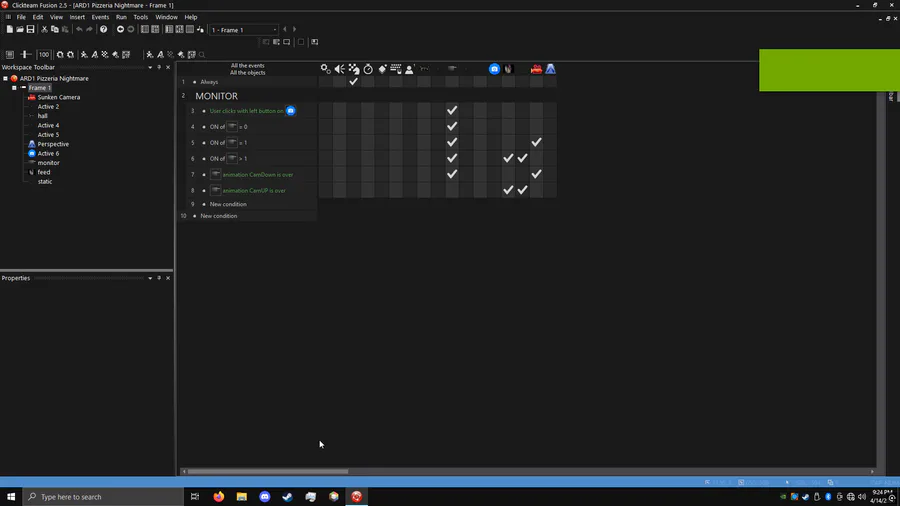Open Firefox from the taskbar
This screenshot has height=506, width=900.
(219, 497)
